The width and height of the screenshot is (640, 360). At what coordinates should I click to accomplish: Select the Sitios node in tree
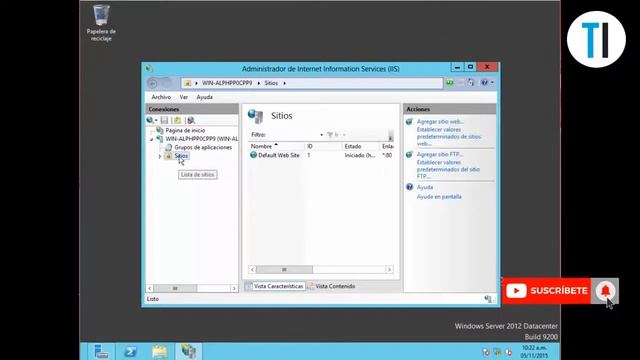[181, 156]
